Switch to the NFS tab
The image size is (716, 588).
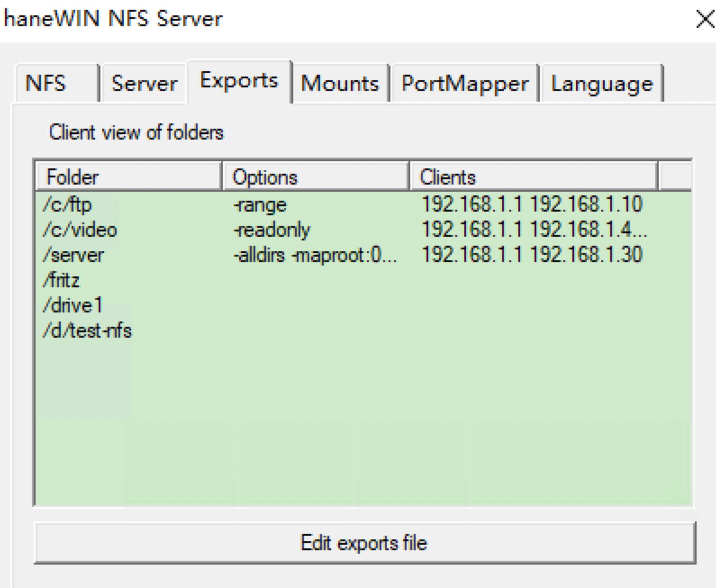point(57,83)
